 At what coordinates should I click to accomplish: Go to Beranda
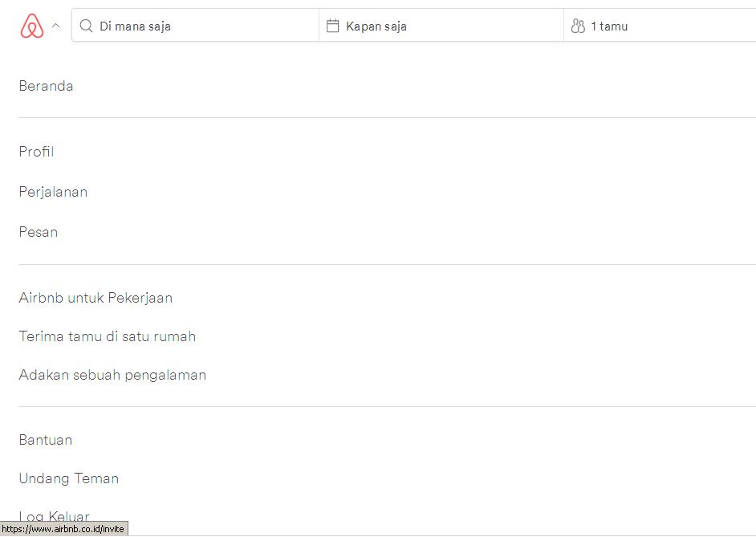46,86
